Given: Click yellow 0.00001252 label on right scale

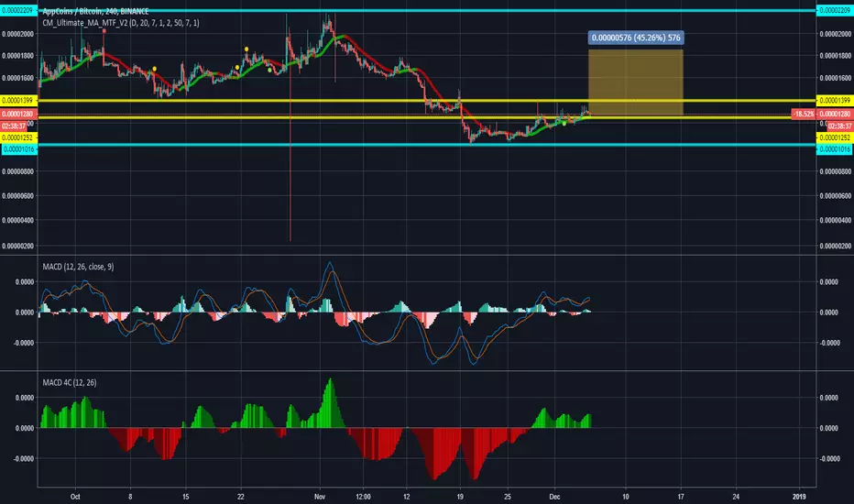Looking at the screenshot, I should tap(835, 137).
